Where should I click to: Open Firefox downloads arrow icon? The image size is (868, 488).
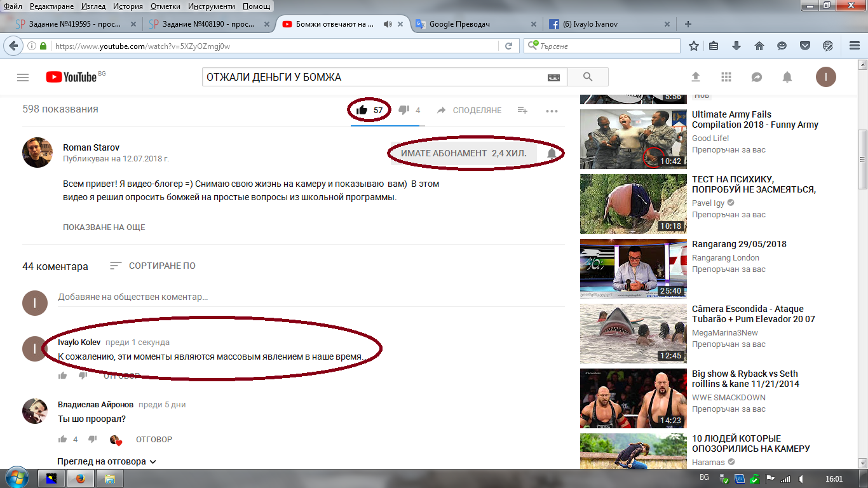pos(736,46)
